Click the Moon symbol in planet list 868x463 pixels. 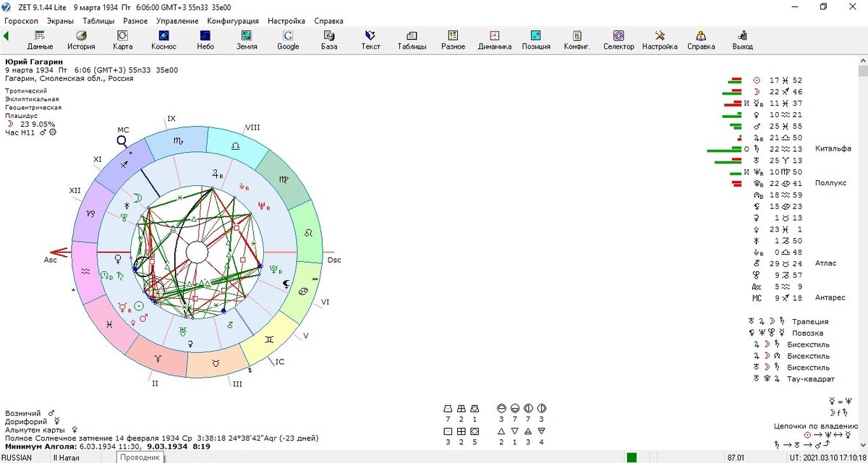point(757,92)
